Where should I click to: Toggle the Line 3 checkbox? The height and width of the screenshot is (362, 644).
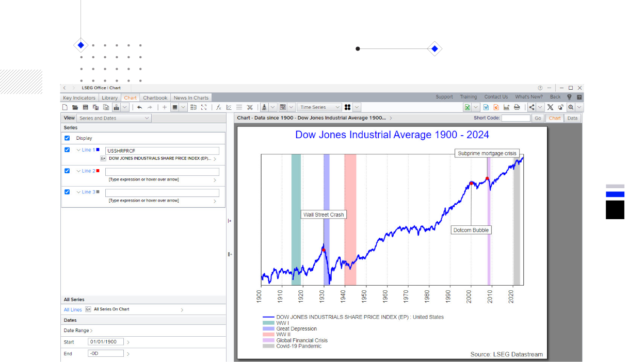click(x=67, y=192)
